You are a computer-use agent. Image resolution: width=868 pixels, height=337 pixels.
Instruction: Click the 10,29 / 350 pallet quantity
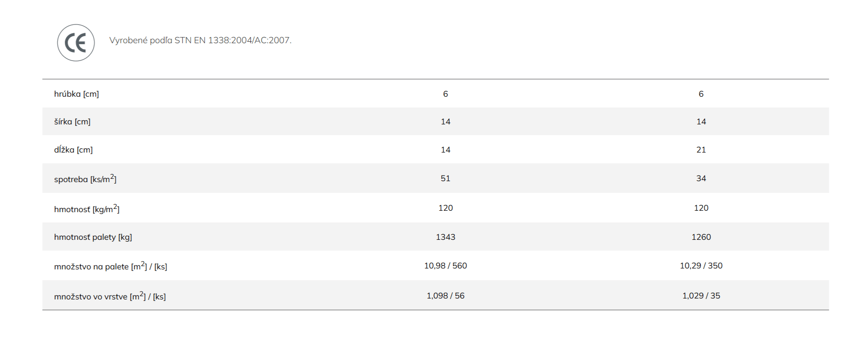pyautogui.click(x=701, y=266)
